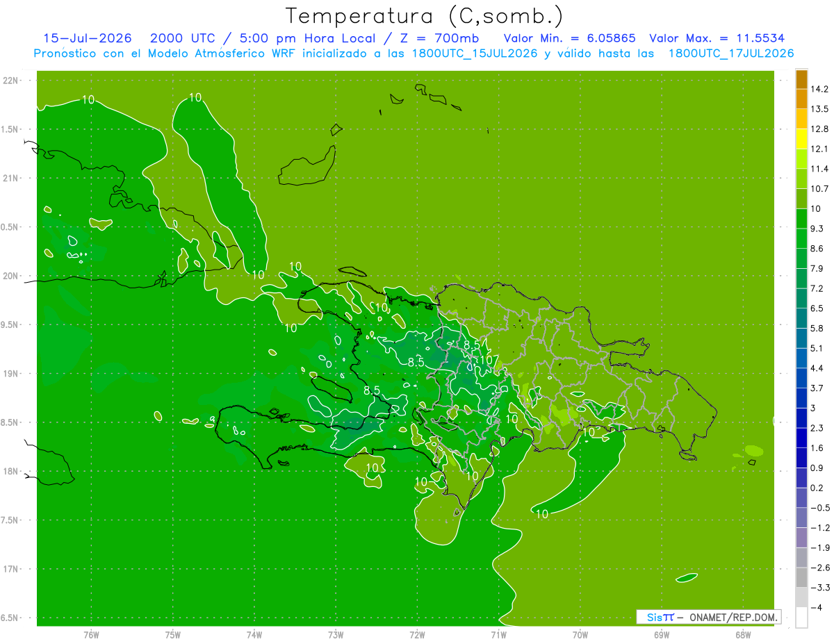Click the '5.8' colorbar value
834x644 pixels.
tap(818, 329)
